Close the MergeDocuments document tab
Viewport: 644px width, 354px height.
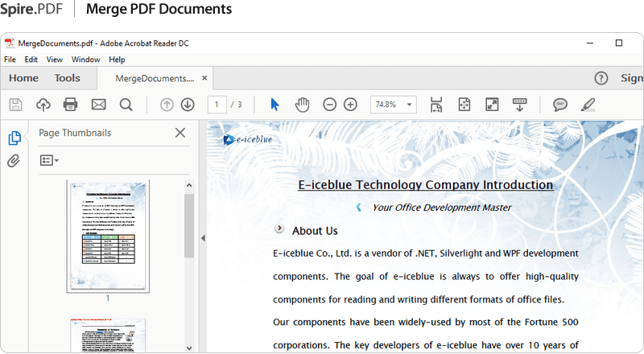pos(204,78)
